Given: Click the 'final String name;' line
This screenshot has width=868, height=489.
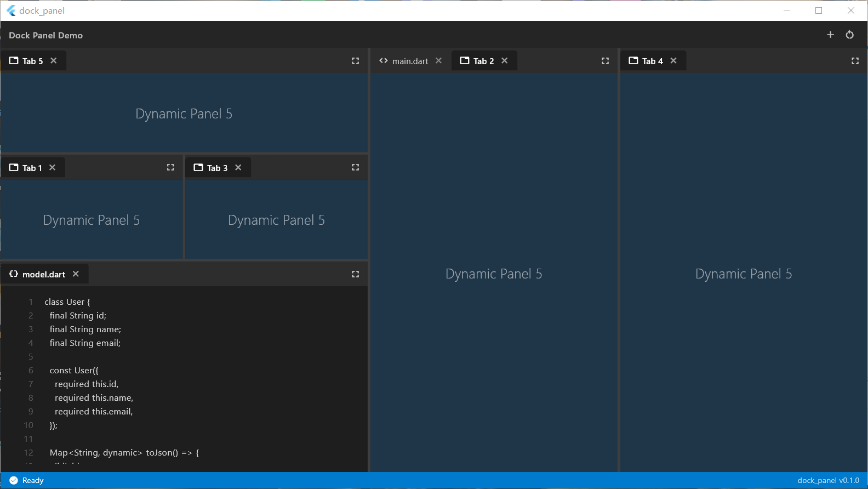Looking at the screenshot, I should coord(85,329).
